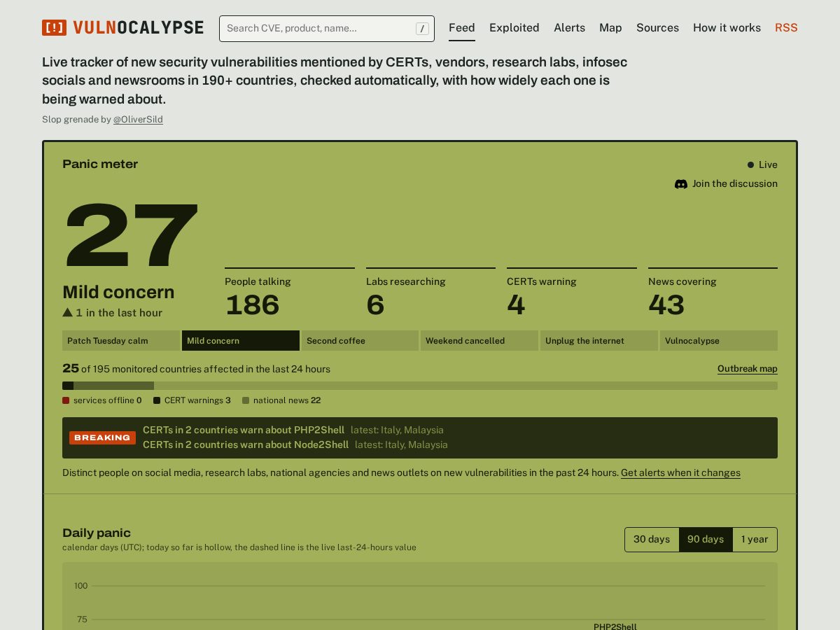840x630 pixels.
Task: Click the BREAKING badge
Action: [102, 437]
